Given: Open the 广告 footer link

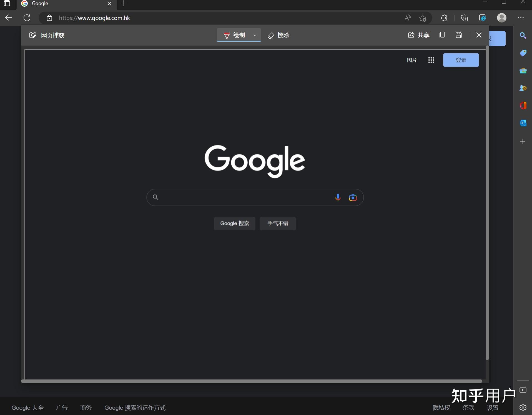Looking at the screenshot, I should (62, 408).
